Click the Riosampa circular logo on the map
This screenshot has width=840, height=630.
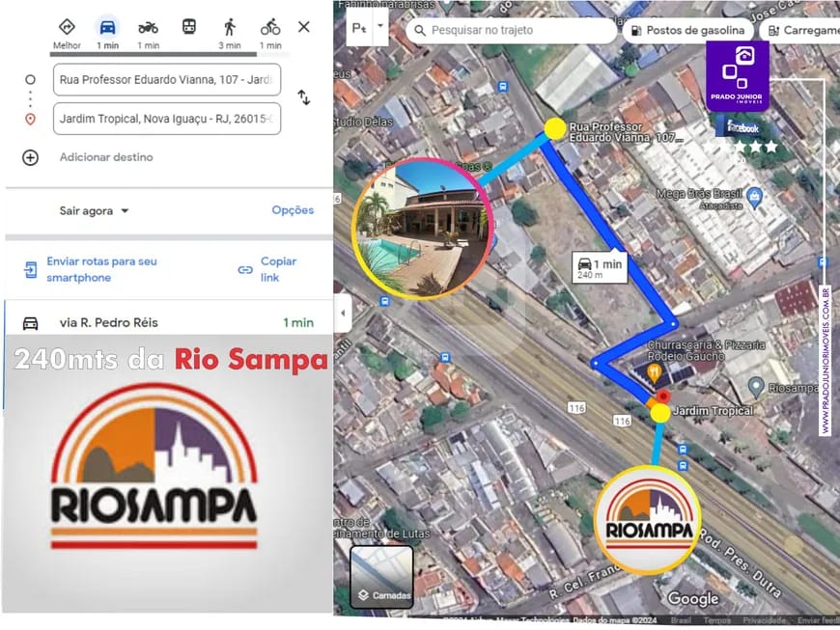coord(647,519)
